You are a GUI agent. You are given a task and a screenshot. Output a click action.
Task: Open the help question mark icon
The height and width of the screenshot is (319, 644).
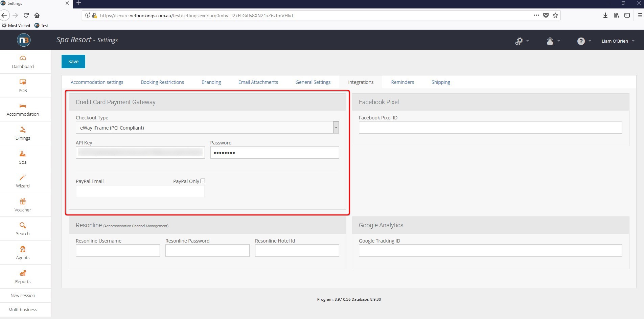coord(581,41)
